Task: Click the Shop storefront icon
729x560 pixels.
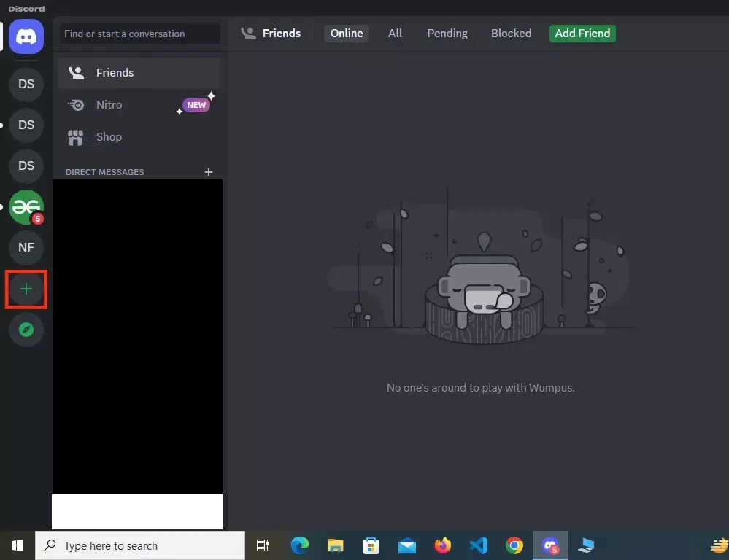Action: point(75,137)
